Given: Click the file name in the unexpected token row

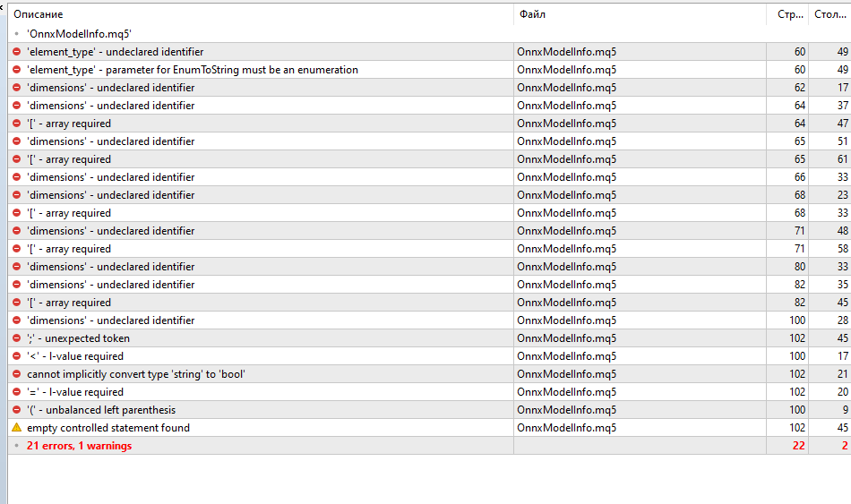Looking at the screenshot, I should [566, 338].
